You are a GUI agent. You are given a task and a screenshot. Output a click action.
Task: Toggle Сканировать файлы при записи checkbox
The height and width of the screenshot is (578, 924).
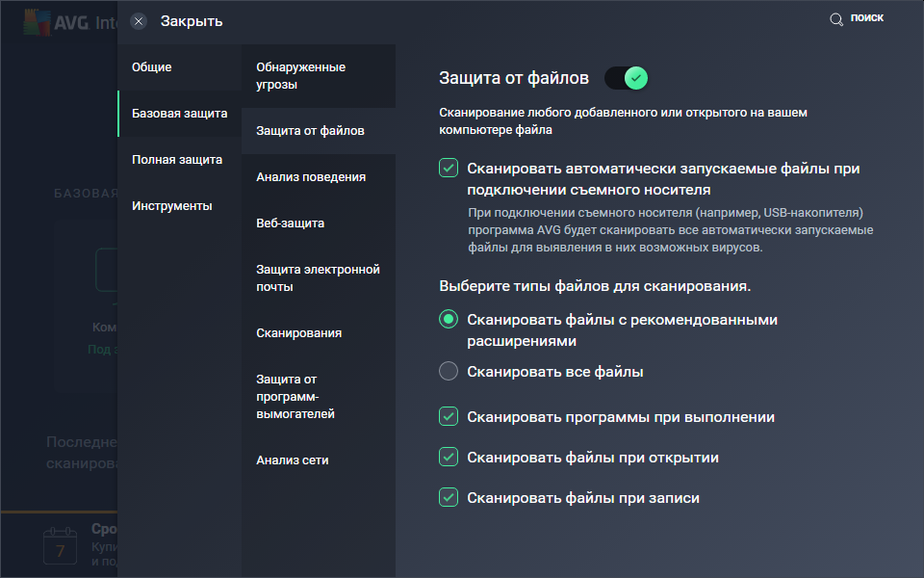click(449, 498)
